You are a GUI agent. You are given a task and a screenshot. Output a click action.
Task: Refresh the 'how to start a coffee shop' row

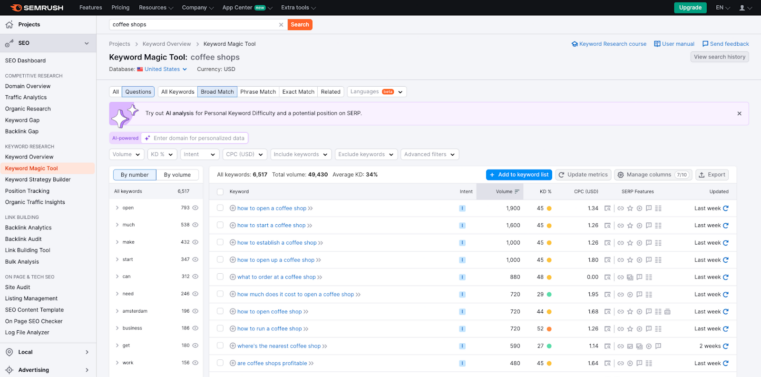[726, 226]
